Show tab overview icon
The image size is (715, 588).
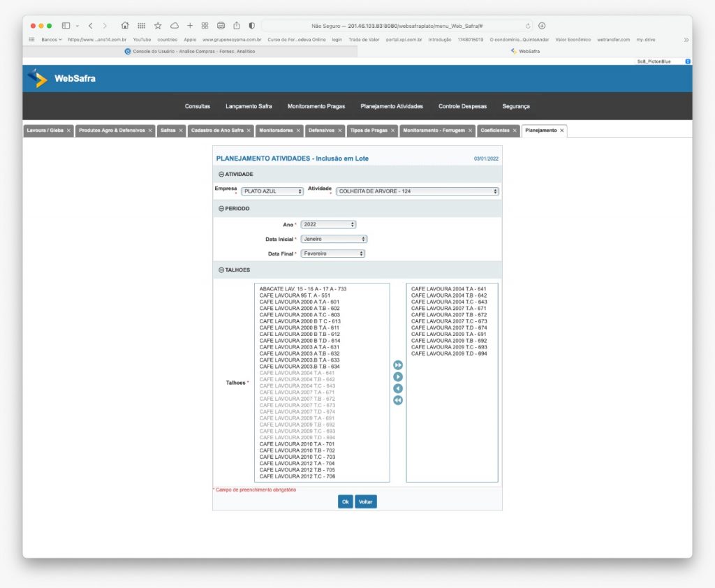click(x=205, y=26)
